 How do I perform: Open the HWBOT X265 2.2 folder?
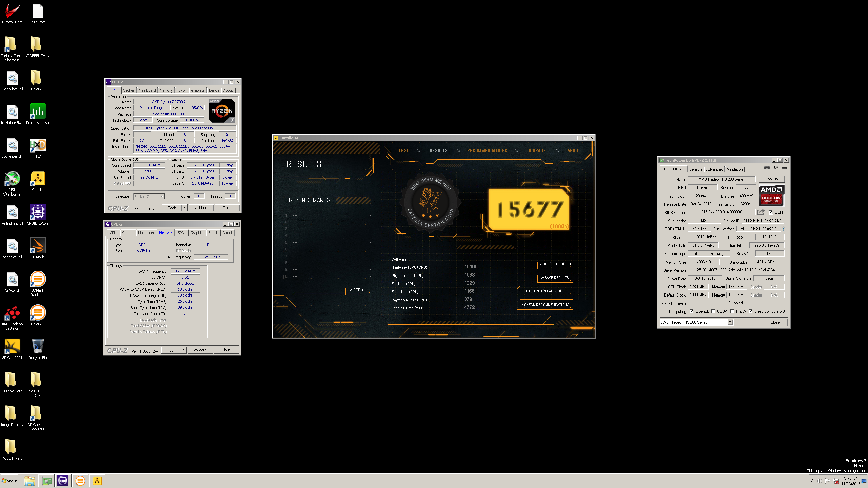38,385
